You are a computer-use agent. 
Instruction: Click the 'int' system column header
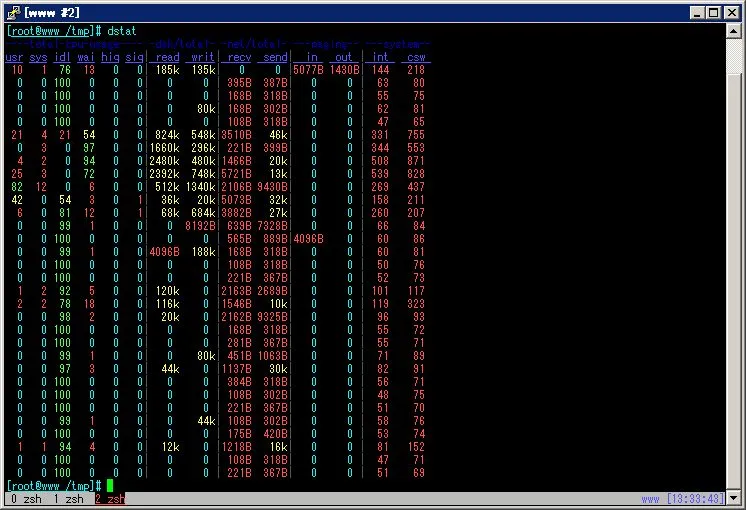coord(381,57)
